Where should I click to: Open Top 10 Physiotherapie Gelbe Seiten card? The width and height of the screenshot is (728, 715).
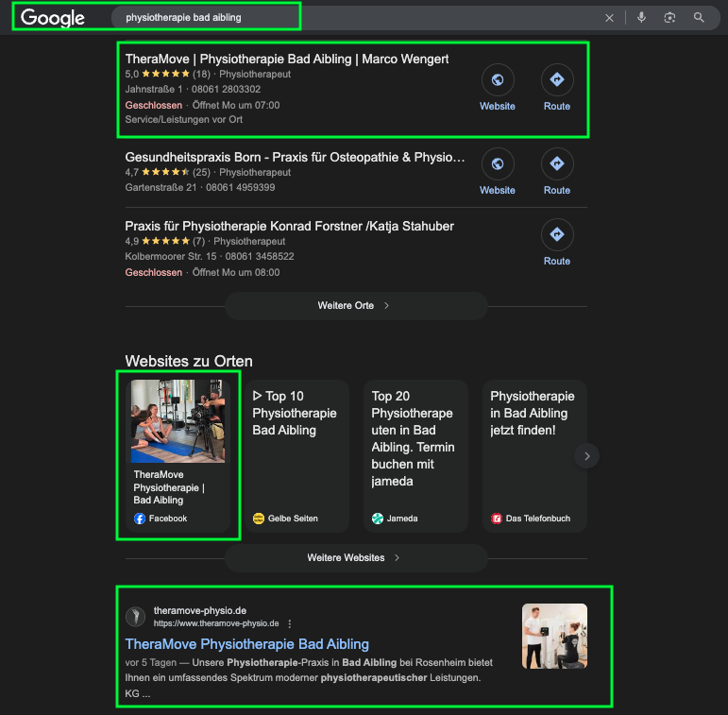pos(297,456)
